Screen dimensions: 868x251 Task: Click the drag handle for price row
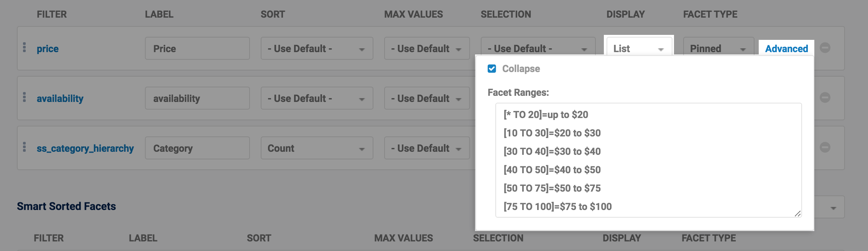coord(25,48)
